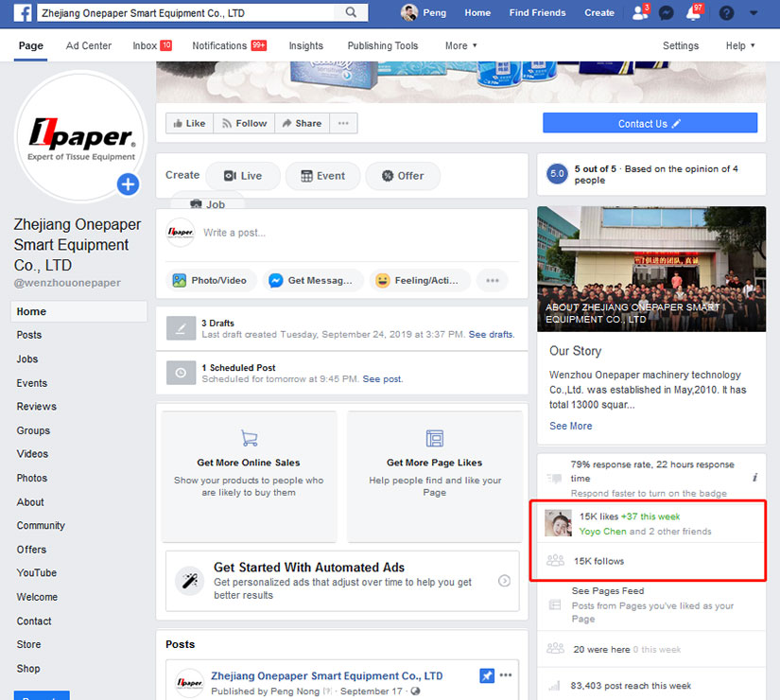The width and height of the screenshot is (780, 700).
Task: Open Reviews in the left sidebar
Action: coord(37,407)
